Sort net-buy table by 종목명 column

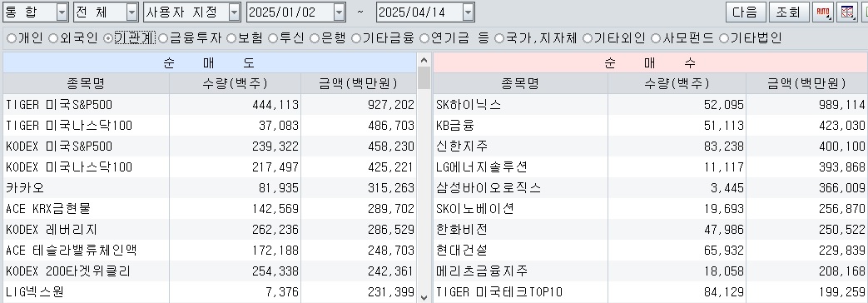click(x=520, y=83)
